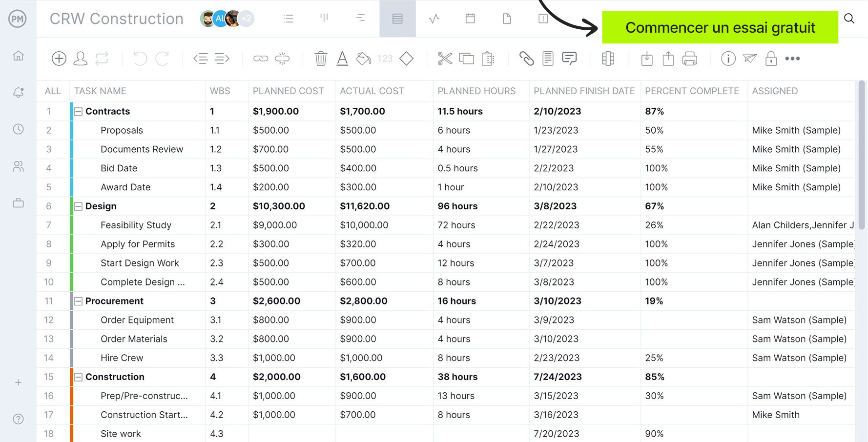
Task: Switch to the files document view tab
Action: click(507, 19)
